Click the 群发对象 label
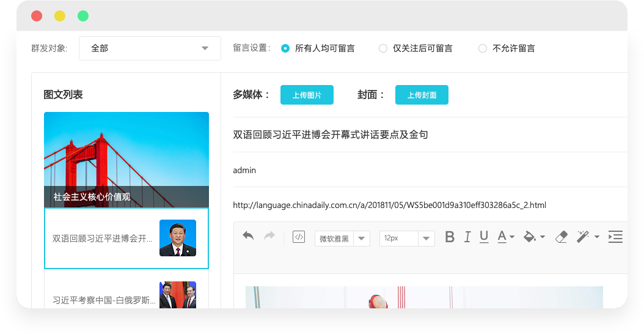The width and height of the screenshot is (644, 334). (x=49, y=48)
